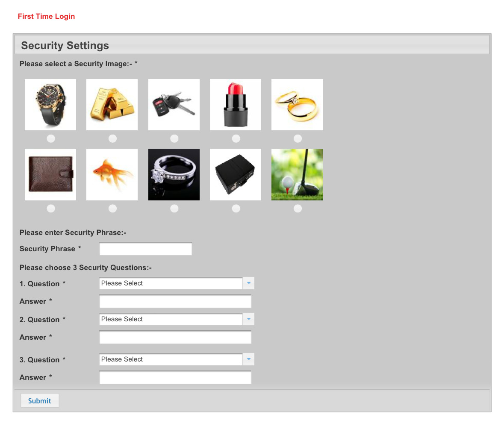The image size is (504, 435).
Task: Select radio button under the wristwatch
Action: point(51,138)
